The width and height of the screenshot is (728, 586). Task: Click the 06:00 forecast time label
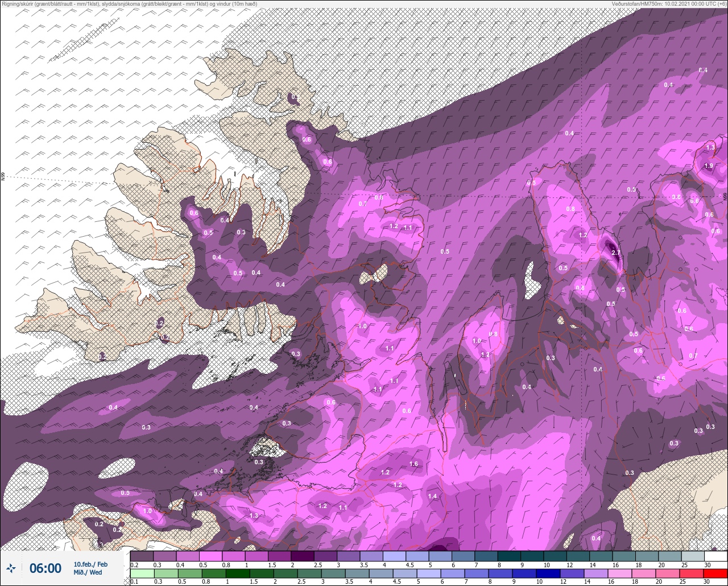coord(45,568)
